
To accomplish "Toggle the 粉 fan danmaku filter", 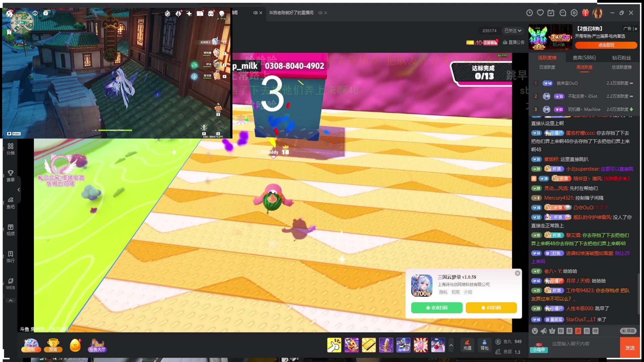I will pos(561,331).
